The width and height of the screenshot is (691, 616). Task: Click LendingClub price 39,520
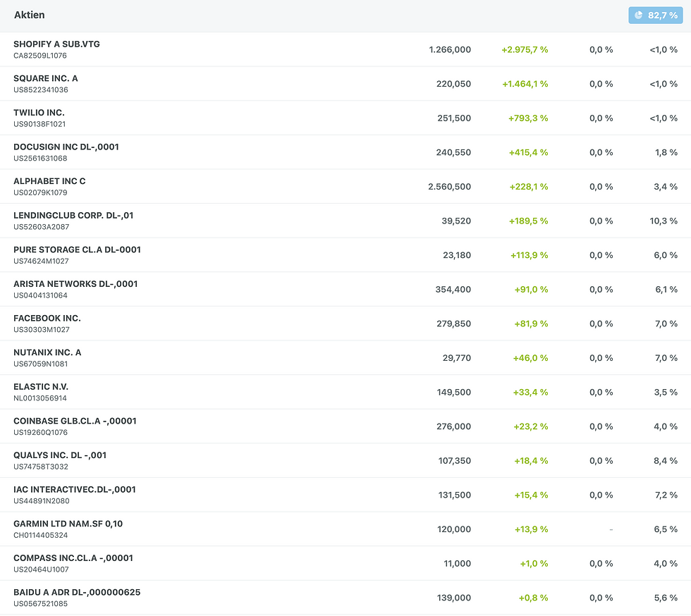(456, 221)
